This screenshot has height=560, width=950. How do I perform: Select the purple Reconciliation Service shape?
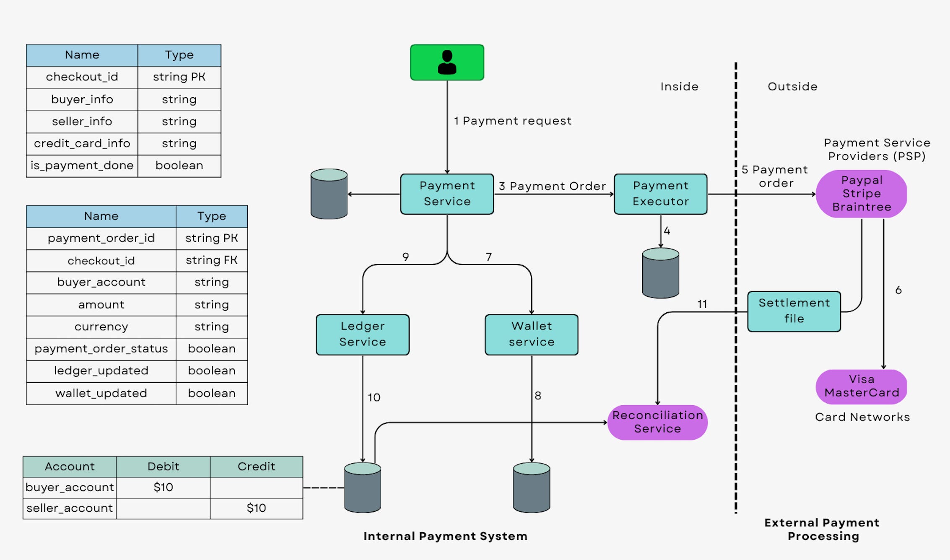pos(657,422)
